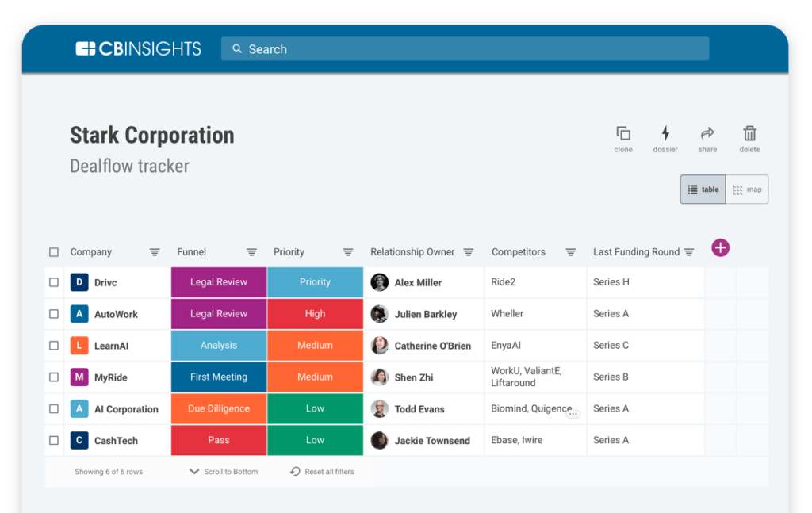Viewport: 812px width, 513px height.
Task: Click Jackie Townsend's avatar
Action: tap(380, 440)
